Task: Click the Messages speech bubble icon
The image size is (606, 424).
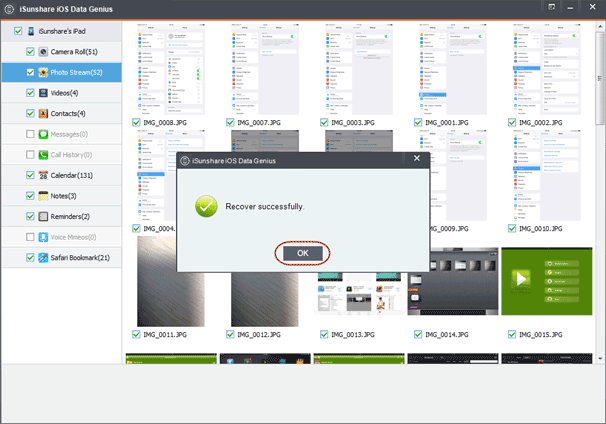Action: pyautogui.click(x=43, y=134)
